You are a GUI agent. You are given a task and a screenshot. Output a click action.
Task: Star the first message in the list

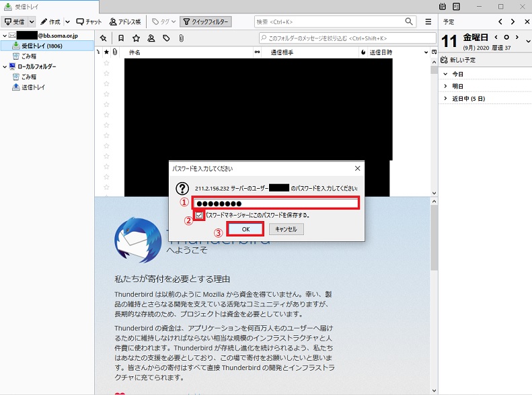pos(106,63)
